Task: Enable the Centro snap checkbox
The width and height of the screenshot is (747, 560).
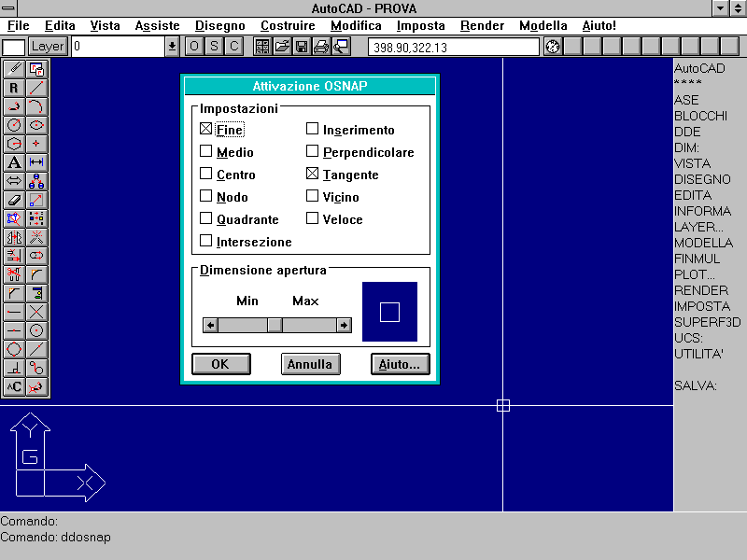Action: (205, 174)
